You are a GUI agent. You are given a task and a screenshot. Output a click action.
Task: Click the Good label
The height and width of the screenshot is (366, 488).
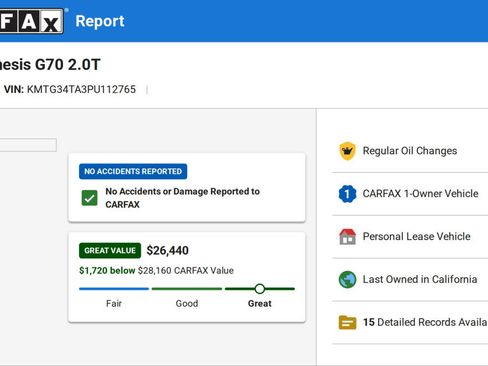[187, 303]
